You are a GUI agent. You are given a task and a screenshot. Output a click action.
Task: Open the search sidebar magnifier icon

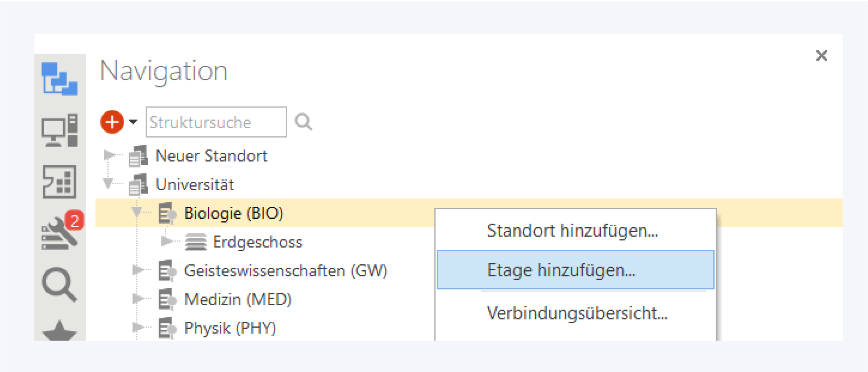[59, 284]
